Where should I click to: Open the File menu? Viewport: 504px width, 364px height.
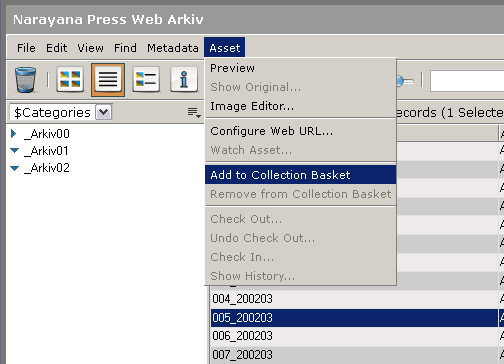click(x=26, y=48)
